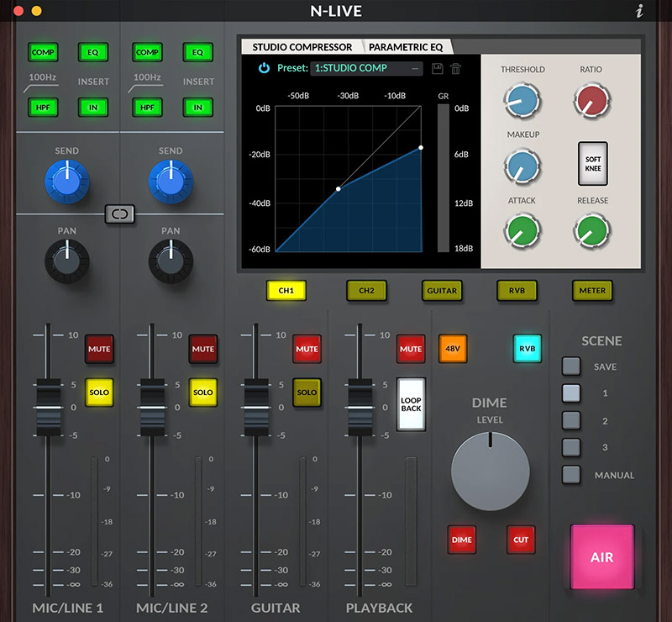Screen dimensions: 672x622
Task: Click the MIC/LINE 1 HPF button
Action: pyautogui.click(x=43, y=108)
